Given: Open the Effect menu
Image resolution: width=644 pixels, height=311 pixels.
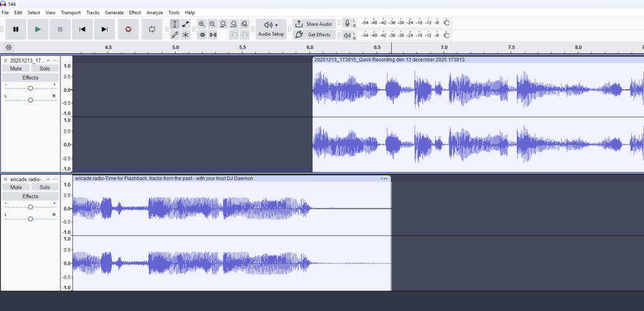Looking at the screenshot, I should point(135,13).
